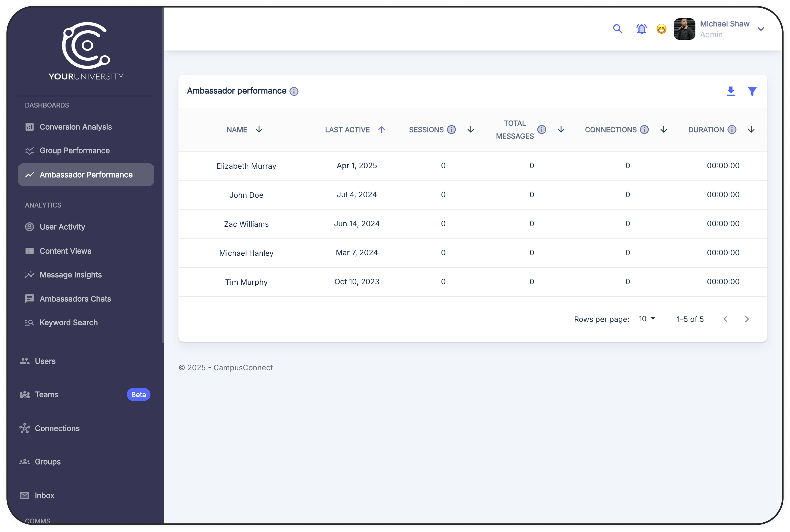Viewport: 790px width, 532px height.
Task: Click the Apr 1, 2025 date cell
Action: click(357, 166)
